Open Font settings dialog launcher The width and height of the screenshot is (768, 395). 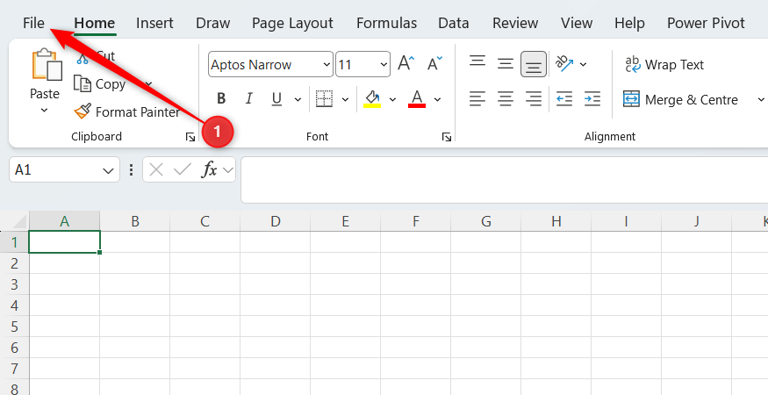446,137
